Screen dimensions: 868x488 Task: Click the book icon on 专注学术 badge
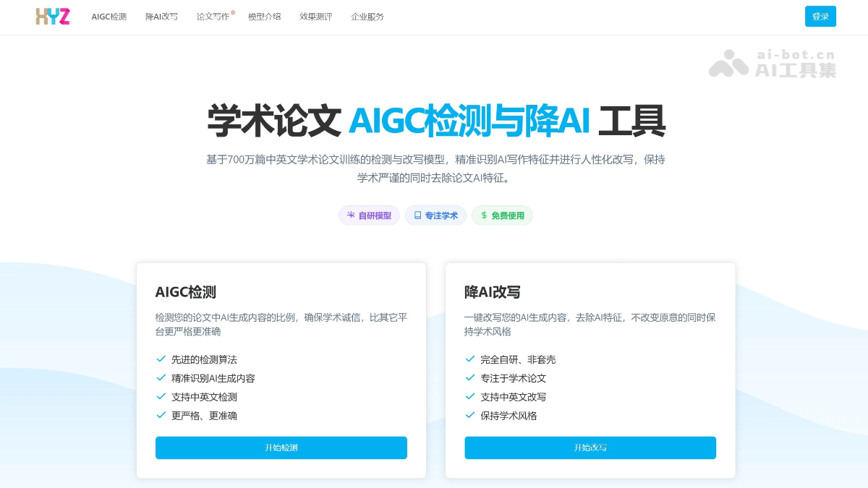pos(417,215)
